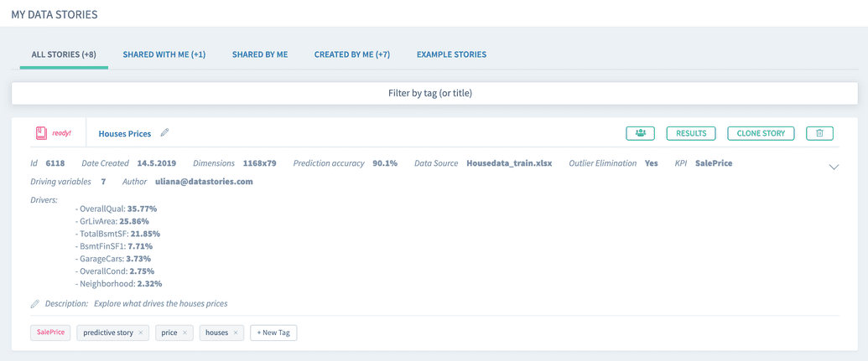This screenshot has width=868, height=361.
Task: Click the OverallCond driver 2.75%
Action: coord(115,271)
